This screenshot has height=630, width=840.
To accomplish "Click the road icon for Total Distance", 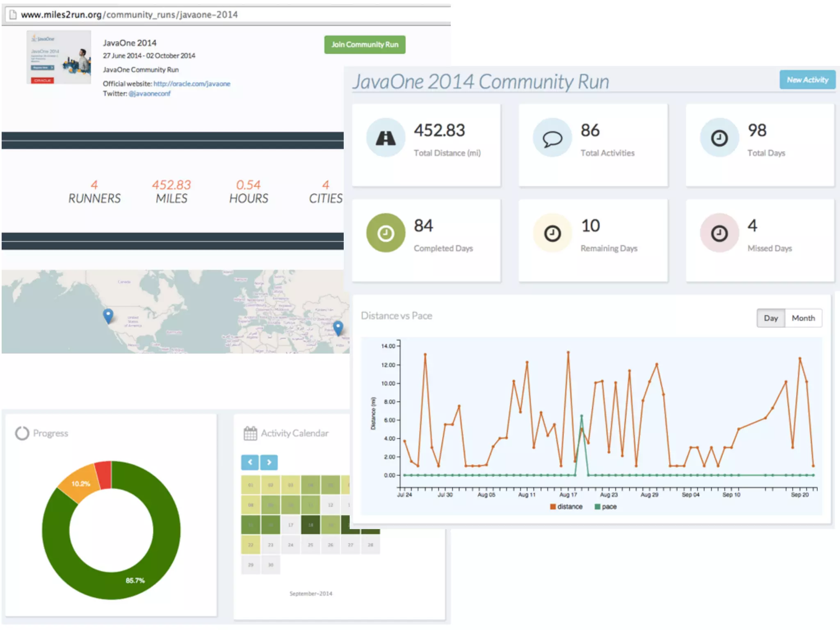I will pyautogui.click(x=386, y=138).
